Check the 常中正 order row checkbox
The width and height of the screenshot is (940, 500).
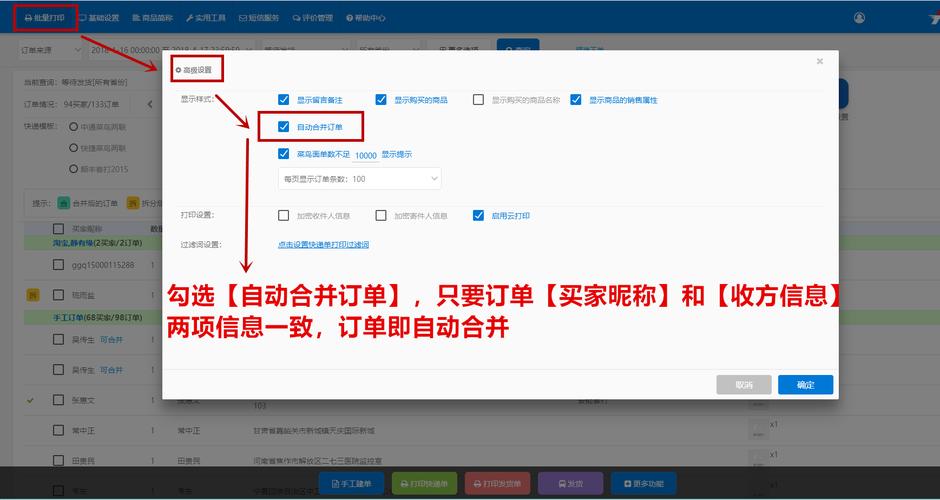tap(58, 430)
